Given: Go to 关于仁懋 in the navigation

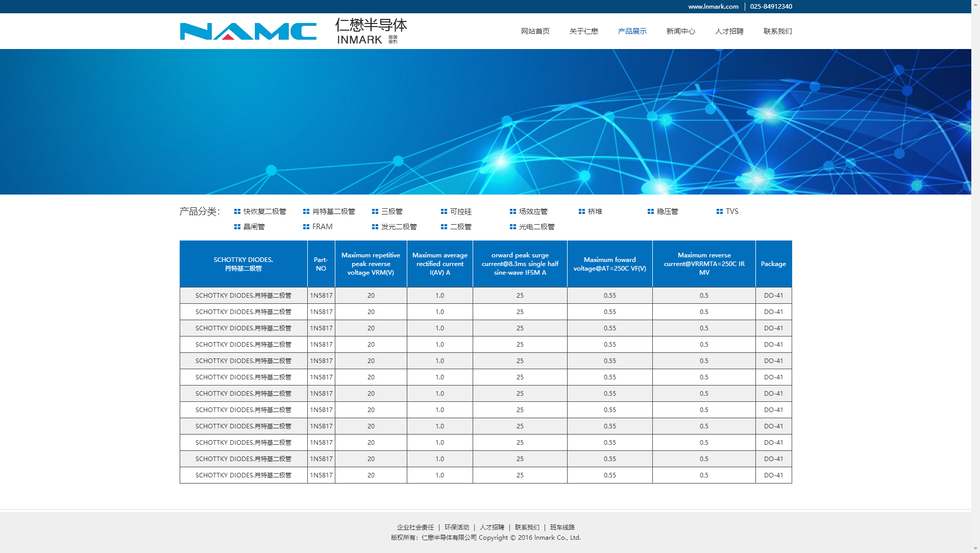Looking at the screenshot, I should (x=583, y=31).
